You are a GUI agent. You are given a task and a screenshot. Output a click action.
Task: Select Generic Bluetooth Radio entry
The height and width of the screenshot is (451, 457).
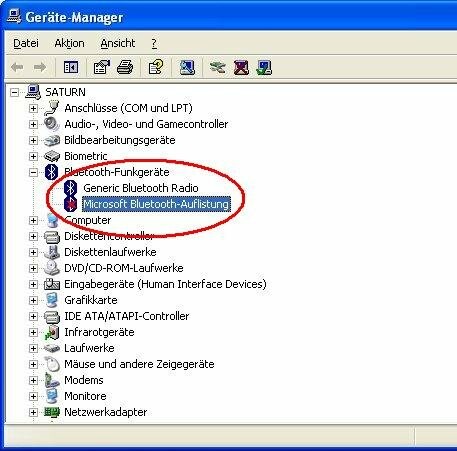141,188
